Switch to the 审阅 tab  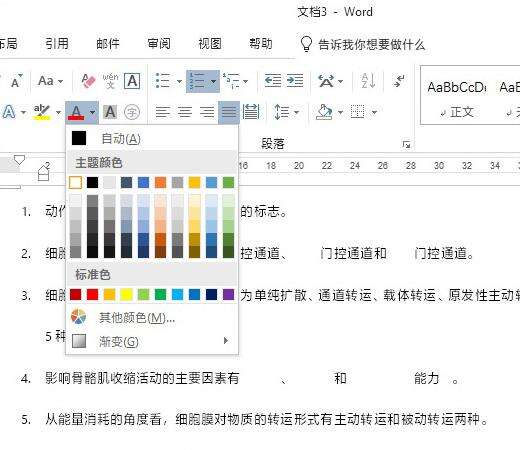(159, 44)
